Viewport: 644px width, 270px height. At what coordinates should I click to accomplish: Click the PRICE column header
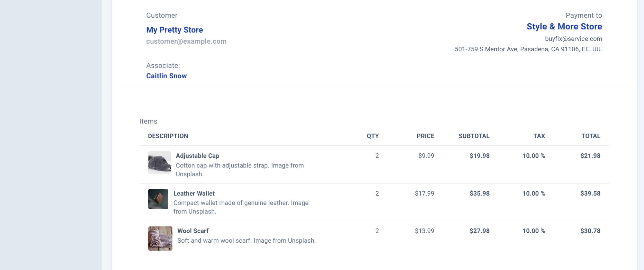point(425,136)
